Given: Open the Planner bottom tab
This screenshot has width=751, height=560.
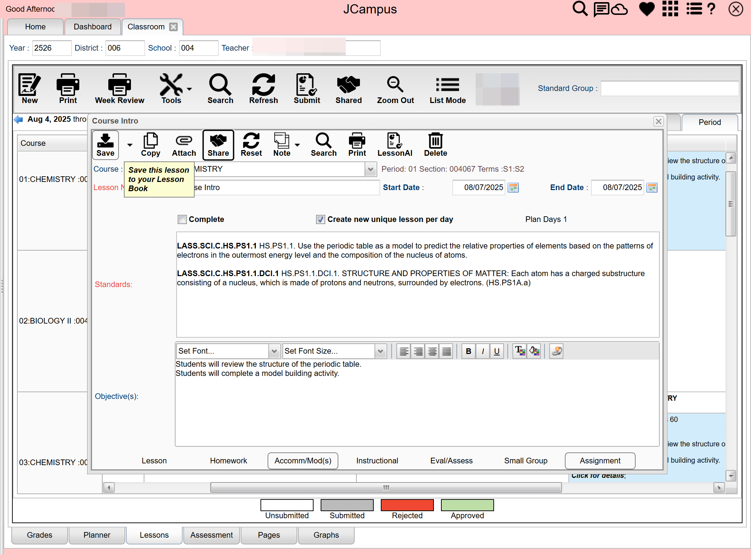Looking at the screenshot, I should click(x=97, y=535).
